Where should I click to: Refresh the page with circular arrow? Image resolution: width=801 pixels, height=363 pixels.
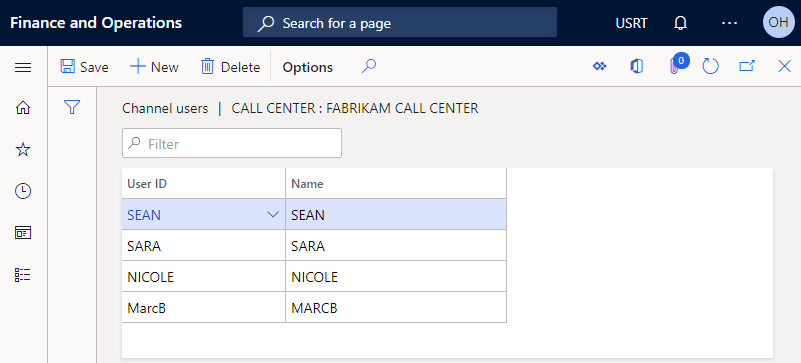711,66
